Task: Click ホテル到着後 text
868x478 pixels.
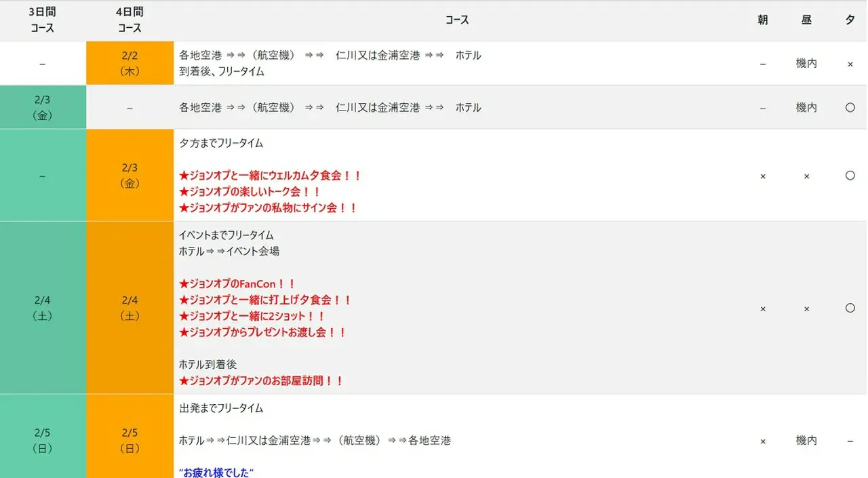Action: click(x=208, y=365)
